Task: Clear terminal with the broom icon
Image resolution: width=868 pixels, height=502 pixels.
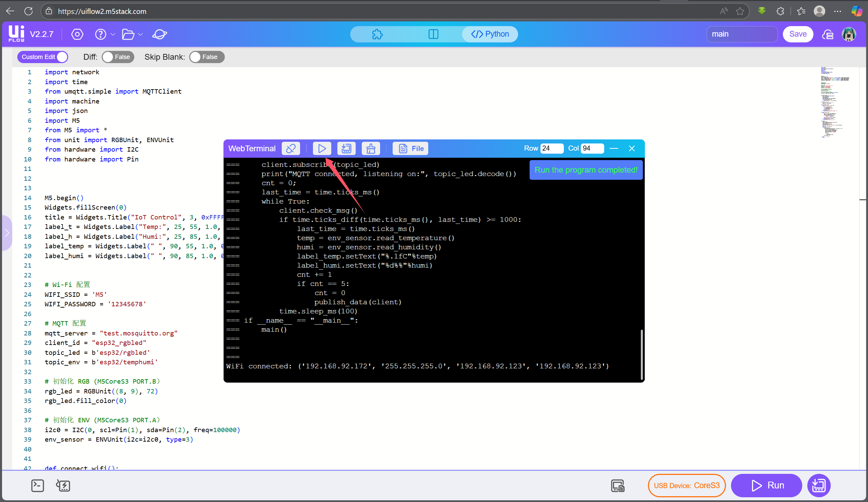Action: 371,149
